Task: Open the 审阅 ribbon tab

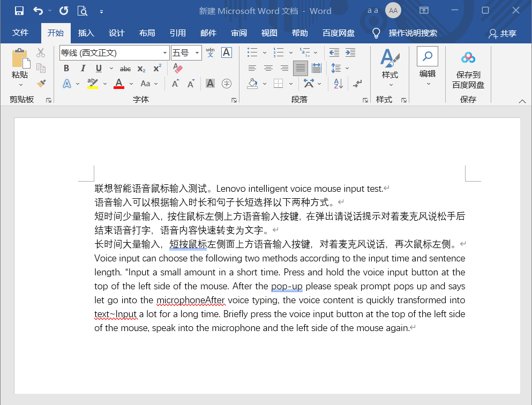Action: pyautogui.click(x=238, y=33)
